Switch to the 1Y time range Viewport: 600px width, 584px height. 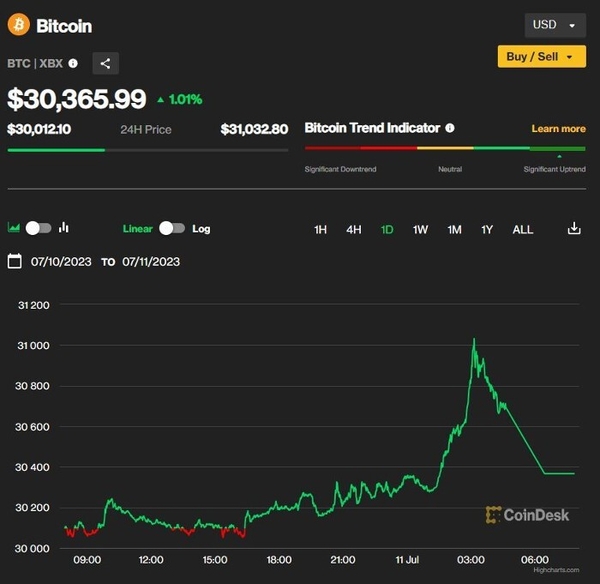[x=487, y=230]
